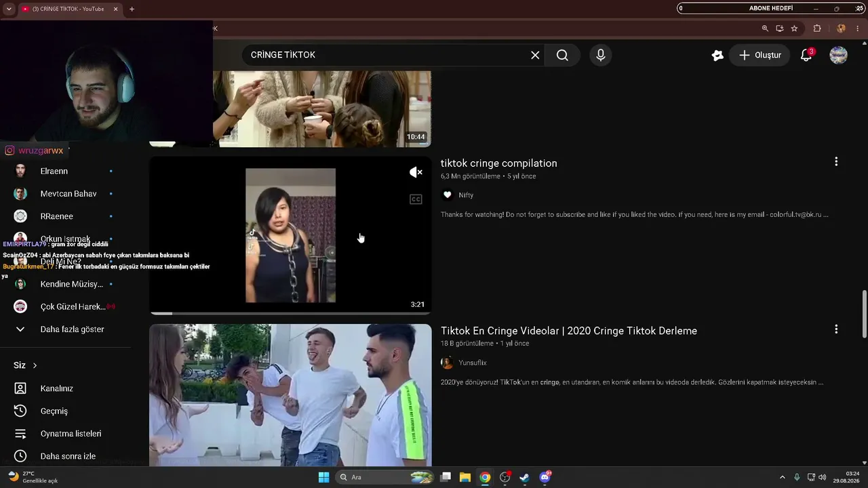
Task: Open the tray microphone indicator
Action: (x=797, y=477)
